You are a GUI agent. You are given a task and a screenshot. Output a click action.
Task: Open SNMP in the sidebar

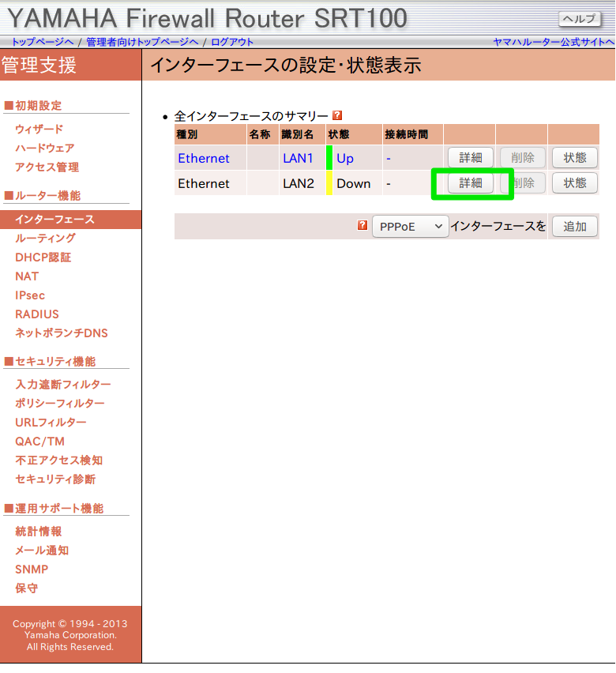[32, 570]
